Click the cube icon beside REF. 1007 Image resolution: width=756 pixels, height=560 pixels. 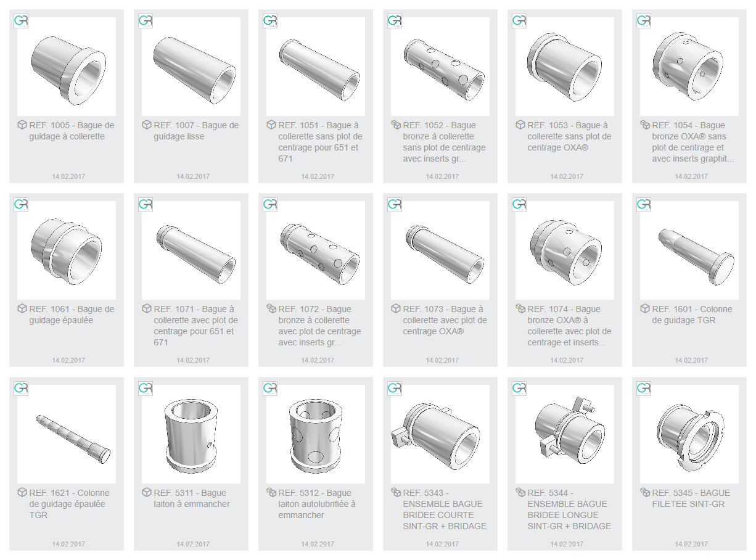pyautogui.click(x=147, y=125)
